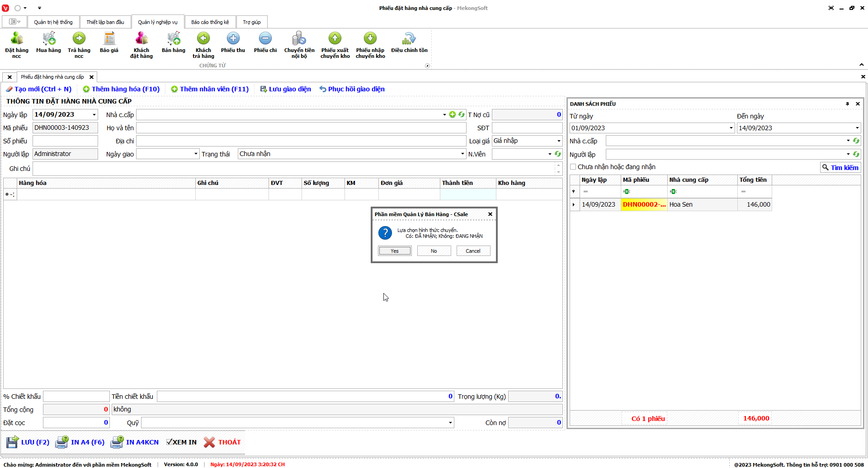This screenshot has width=868, height=468.
Task: Click the THOÁT exit button
Action: pyautogui.click(x=222, y=442)
